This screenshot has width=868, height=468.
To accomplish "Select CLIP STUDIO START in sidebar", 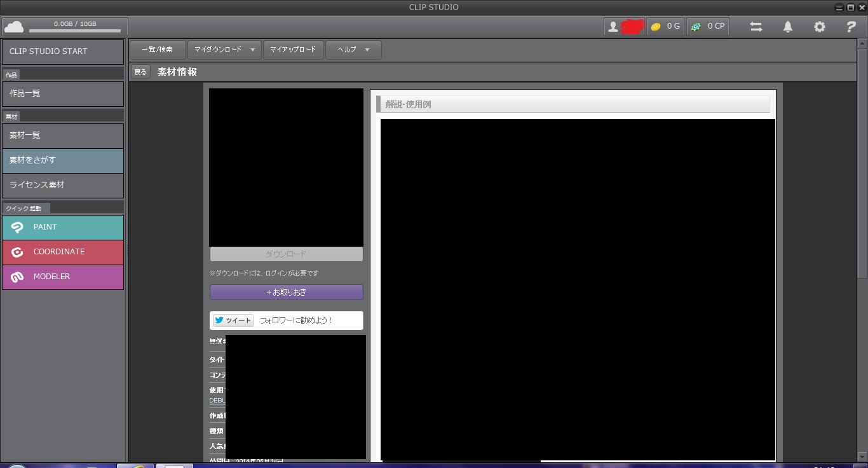I will click(x=63, y=52).
